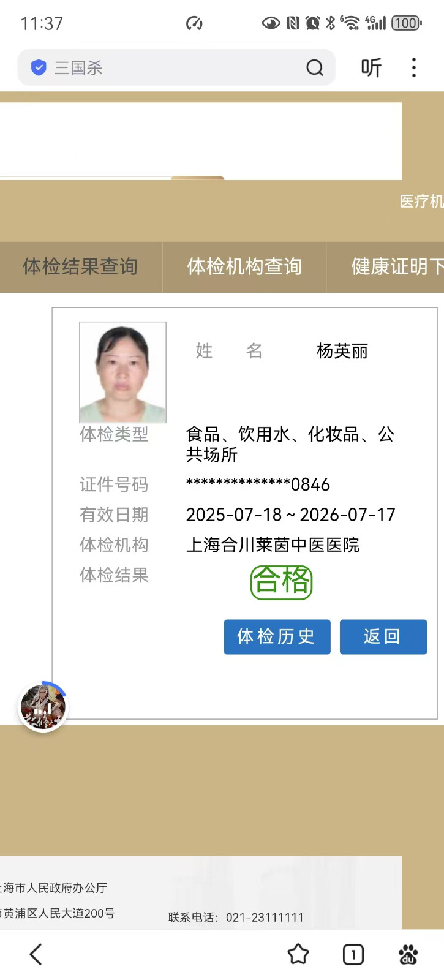Image resolution: width=444 pixels, height=980 pixels.
Task: Click the 体检历史 button
Action: coord(277,636)
